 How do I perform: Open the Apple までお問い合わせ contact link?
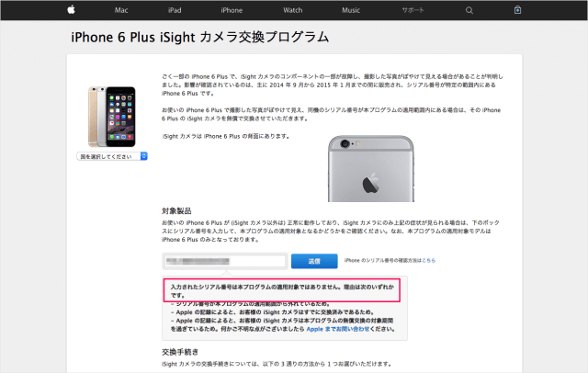coord(338,329)
